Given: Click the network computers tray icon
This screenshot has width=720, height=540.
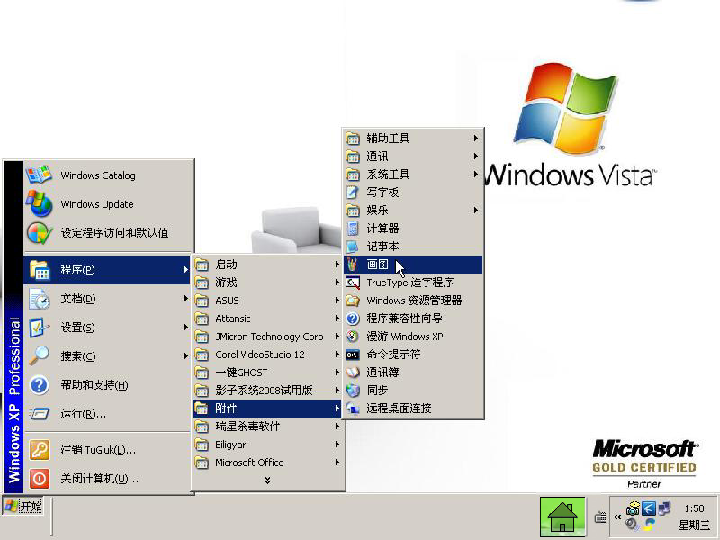Looking at the screenshot, I should (664, 508).
